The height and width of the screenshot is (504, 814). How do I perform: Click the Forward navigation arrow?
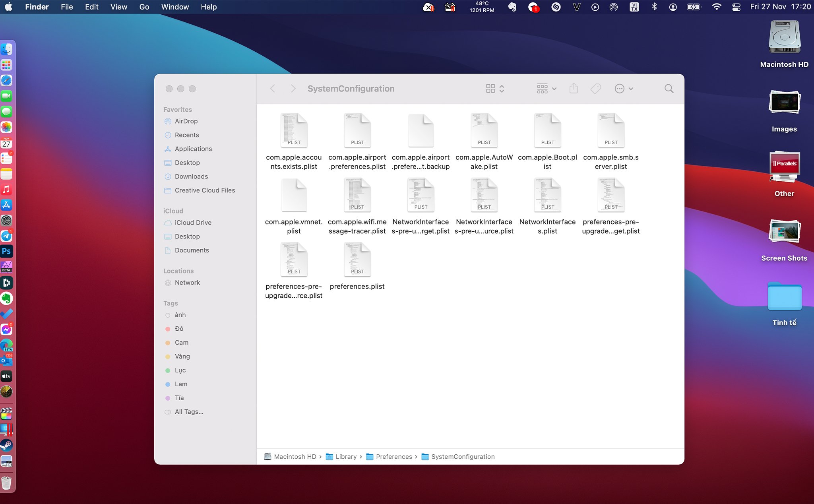[x=293, y=89]
